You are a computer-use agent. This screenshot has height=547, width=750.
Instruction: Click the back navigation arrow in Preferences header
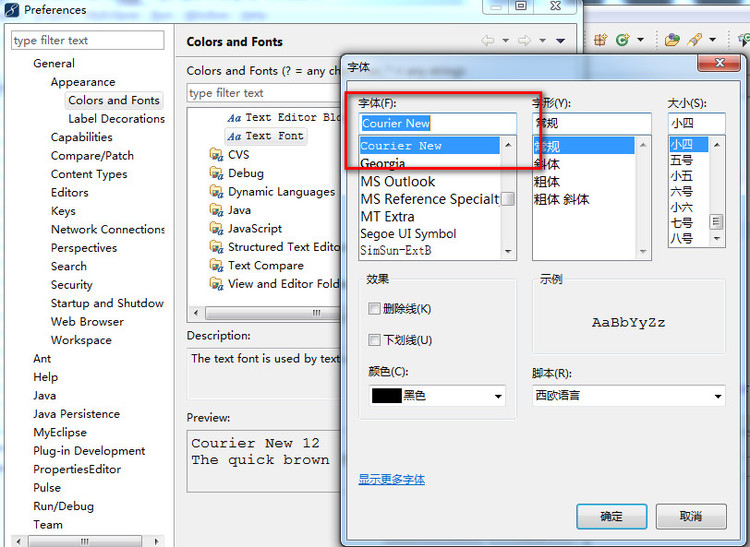(487, 41)
